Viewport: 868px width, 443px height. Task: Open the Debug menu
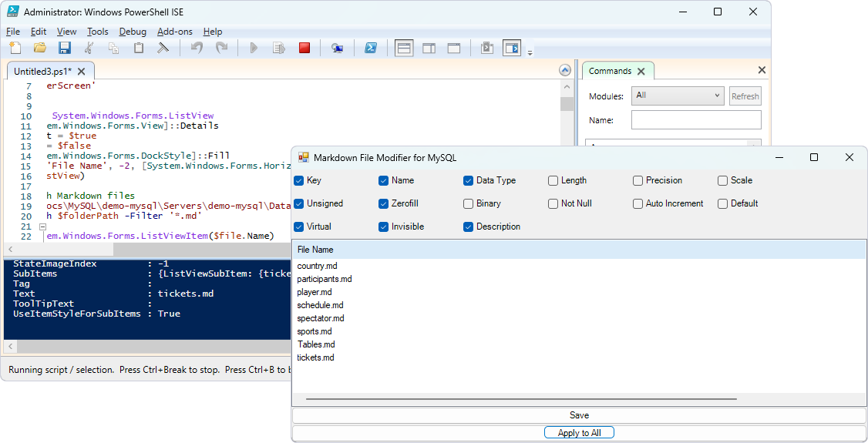[133, 32]
